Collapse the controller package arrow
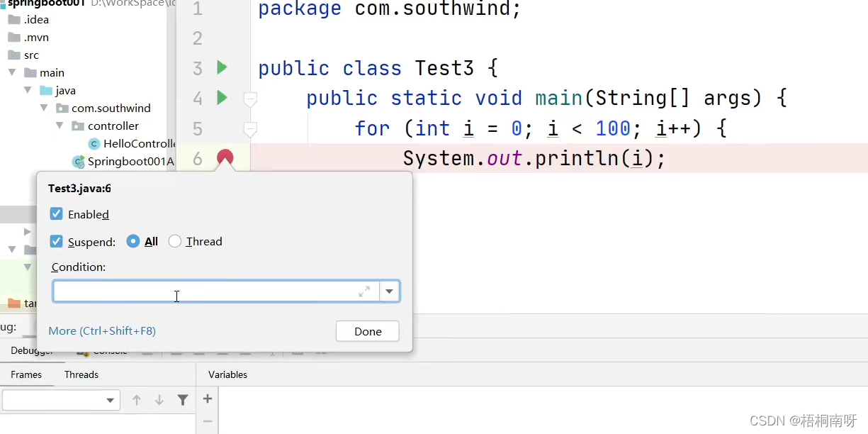The width and height of the screenshot is (868, 434). point(60,126)
